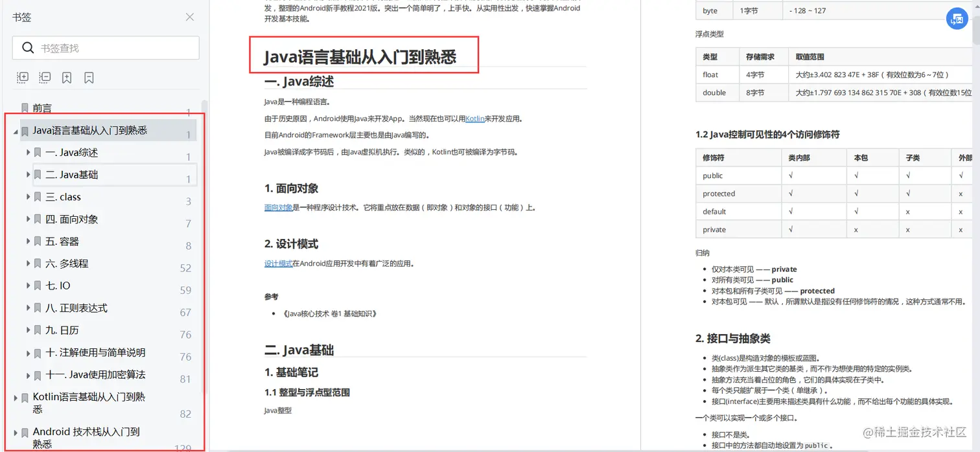
Task: Click the expand all bookmarks icon
Action: coord(22,77)
